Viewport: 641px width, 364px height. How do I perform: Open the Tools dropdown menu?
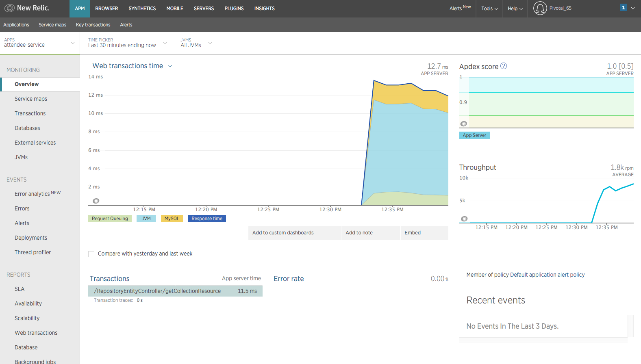point(489,9)
